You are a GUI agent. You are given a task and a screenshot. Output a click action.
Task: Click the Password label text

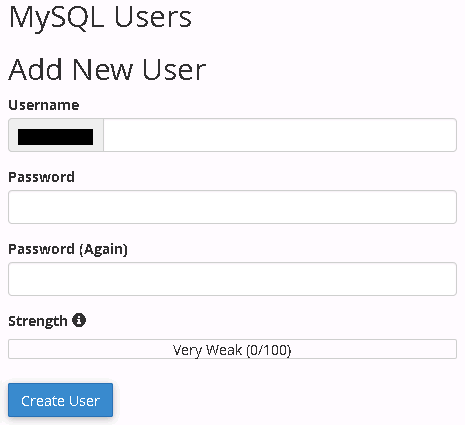41,177
